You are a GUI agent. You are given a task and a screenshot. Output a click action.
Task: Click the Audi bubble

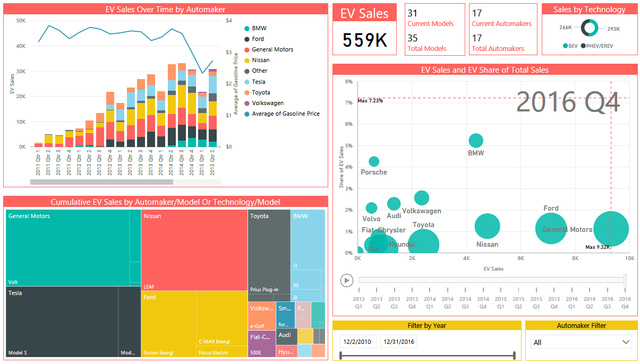click(x=394, y=204)
